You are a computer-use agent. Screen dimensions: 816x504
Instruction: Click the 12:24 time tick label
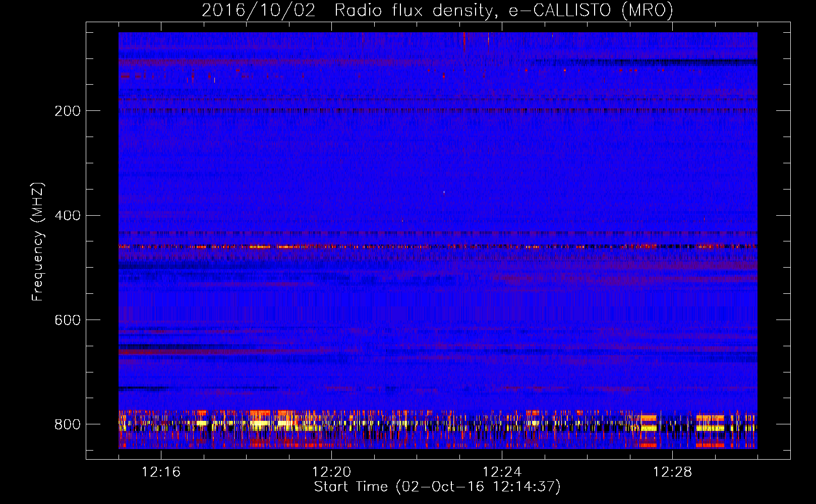502,472
